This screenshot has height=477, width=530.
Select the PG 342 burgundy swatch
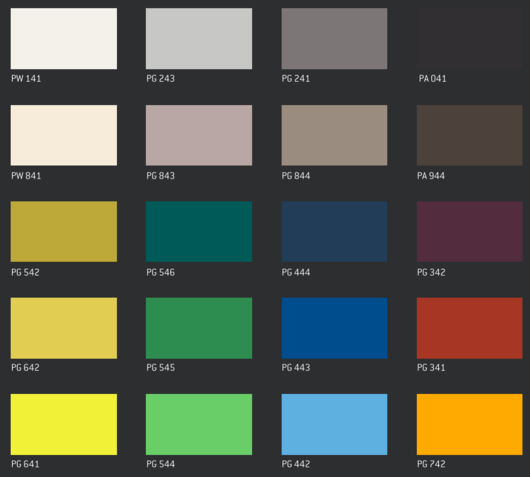[x=469, y=232]
